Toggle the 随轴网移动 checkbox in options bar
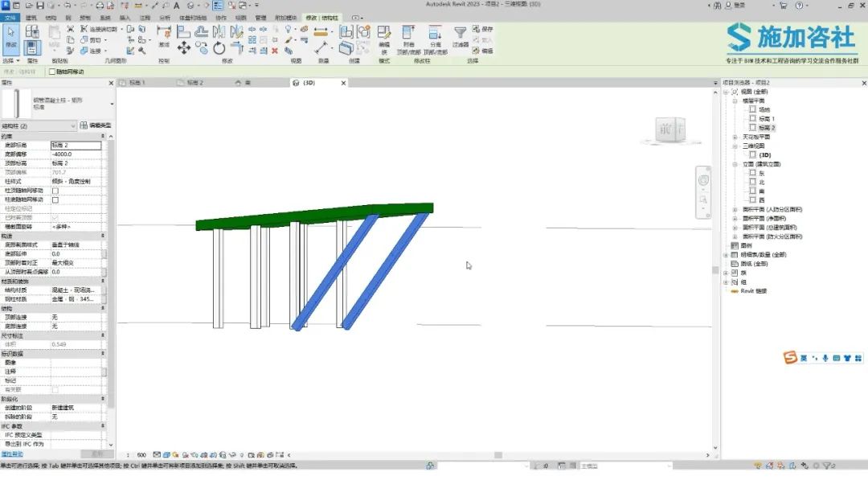This screenshot has height=489, width=868. pyautogui.click(x=52, y=72)
